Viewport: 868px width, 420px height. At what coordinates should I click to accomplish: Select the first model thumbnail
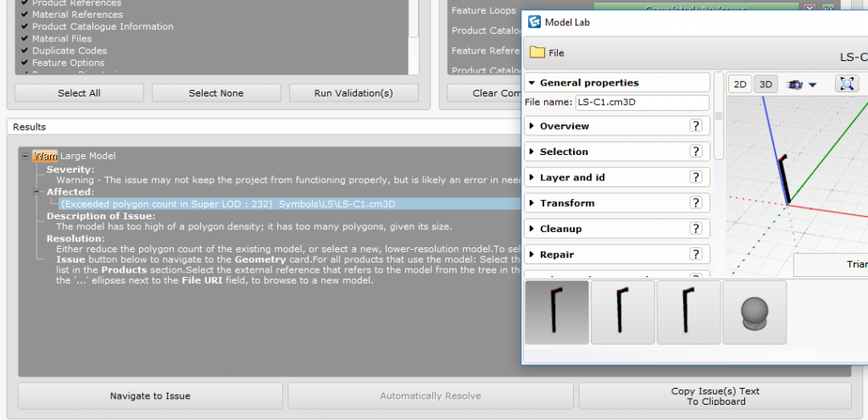pos(557,312)
